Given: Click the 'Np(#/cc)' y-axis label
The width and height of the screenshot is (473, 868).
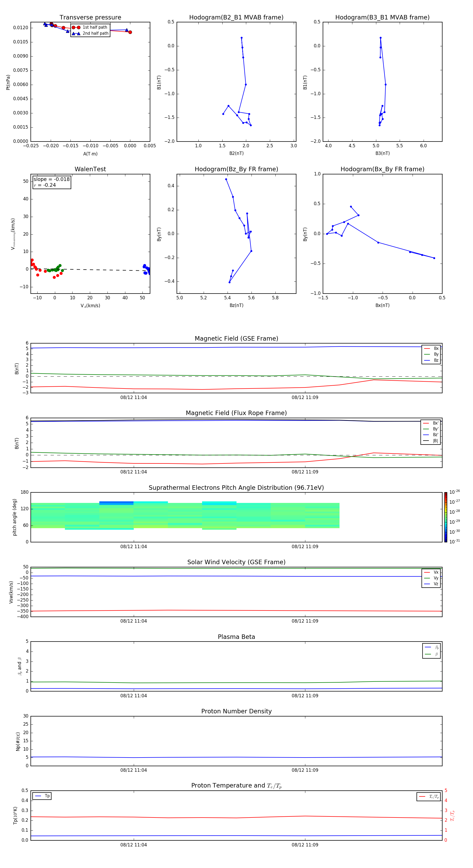Looking at the screenshot, I should pyautogui.click(x=18, y=741).
